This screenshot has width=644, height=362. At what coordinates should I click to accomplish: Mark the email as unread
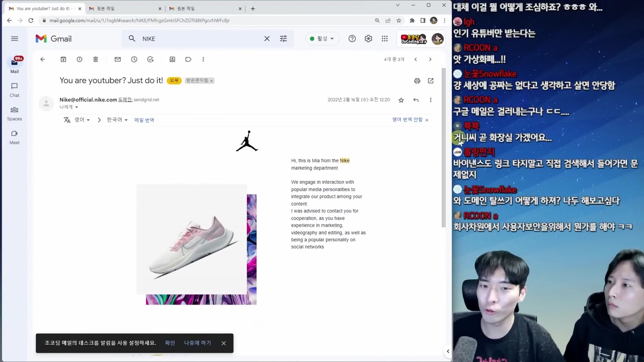pos(118,59)
